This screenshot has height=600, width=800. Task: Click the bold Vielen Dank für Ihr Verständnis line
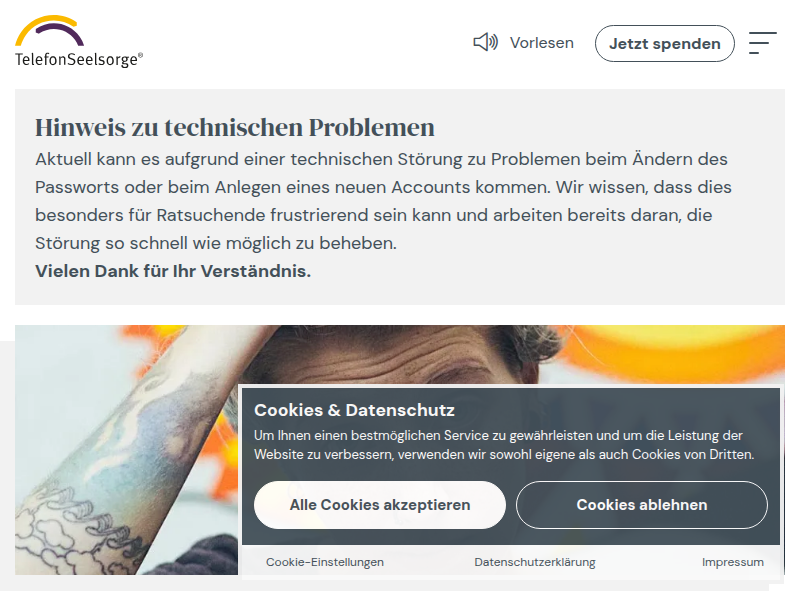click(173, 271)
